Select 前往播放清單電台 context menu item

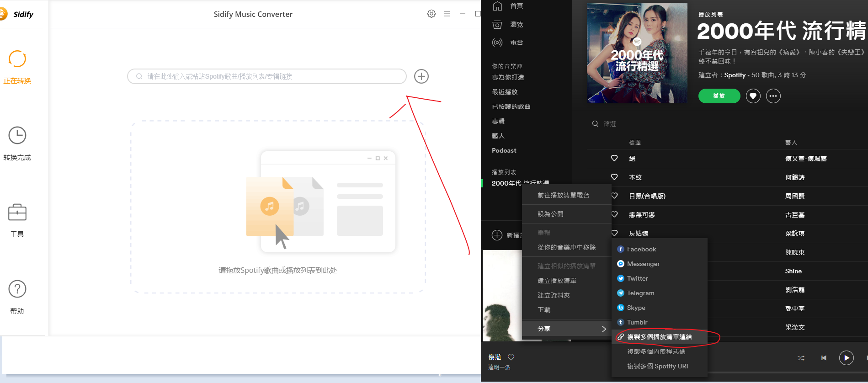pyautogui.click(x=567, y=195)
